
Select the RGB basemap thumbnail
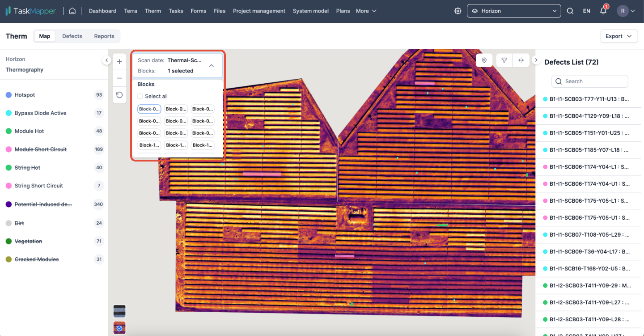(119, 311)
